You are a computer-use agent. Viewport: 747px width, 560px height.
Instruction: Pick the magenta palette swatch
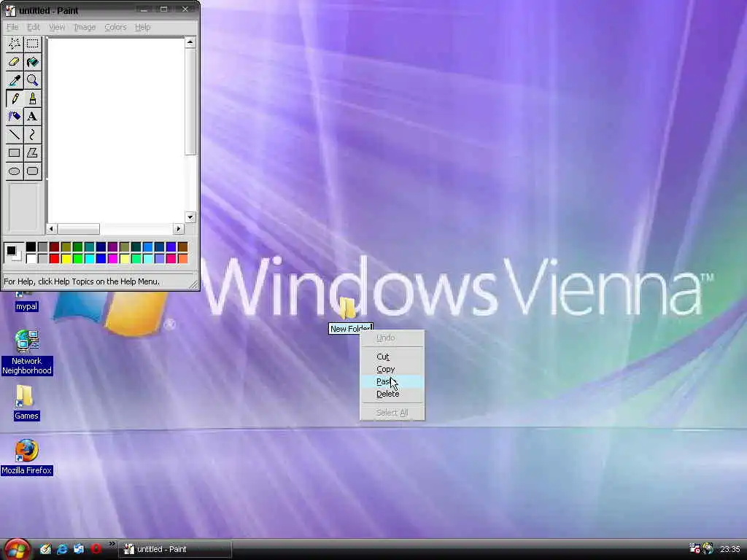pyautogui.click(x=113, y=259)
